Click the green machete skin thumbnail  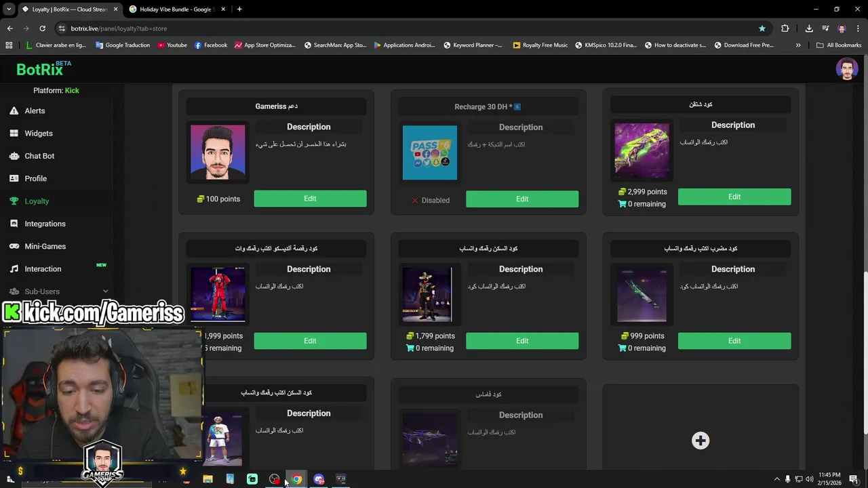pos(642,294)
